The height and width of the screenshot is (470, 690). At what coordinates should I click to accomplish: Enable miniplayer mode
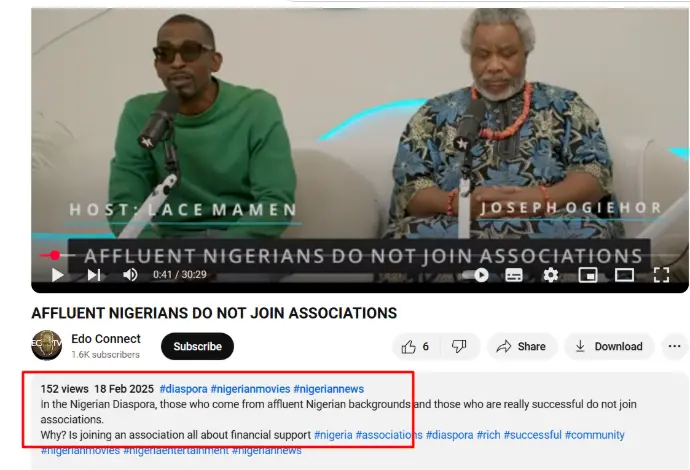click(588, 275)
